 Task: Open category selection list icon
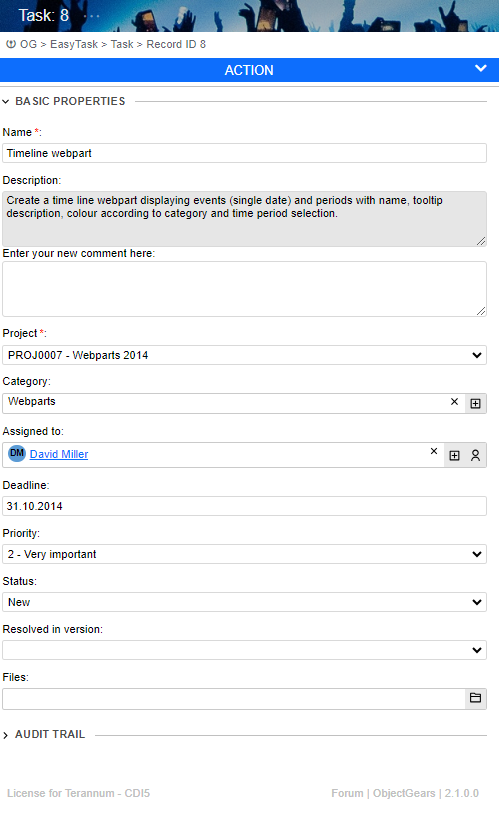475,403
